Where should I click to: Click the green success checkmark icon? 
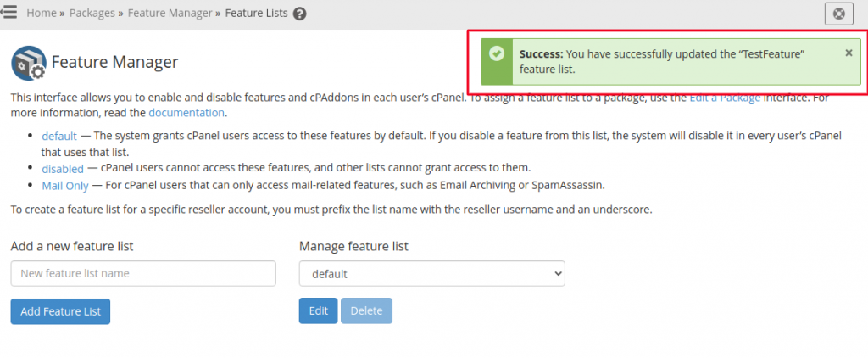point(497,53)
